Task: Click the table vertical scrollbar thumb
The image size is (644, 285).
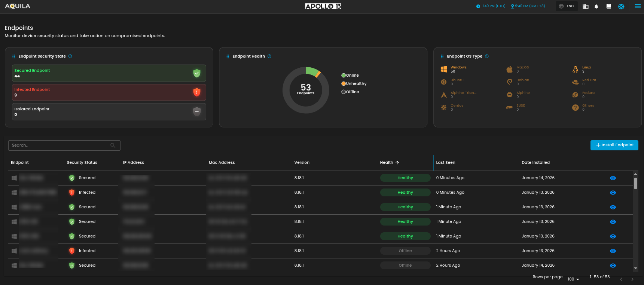Action: 635,183
